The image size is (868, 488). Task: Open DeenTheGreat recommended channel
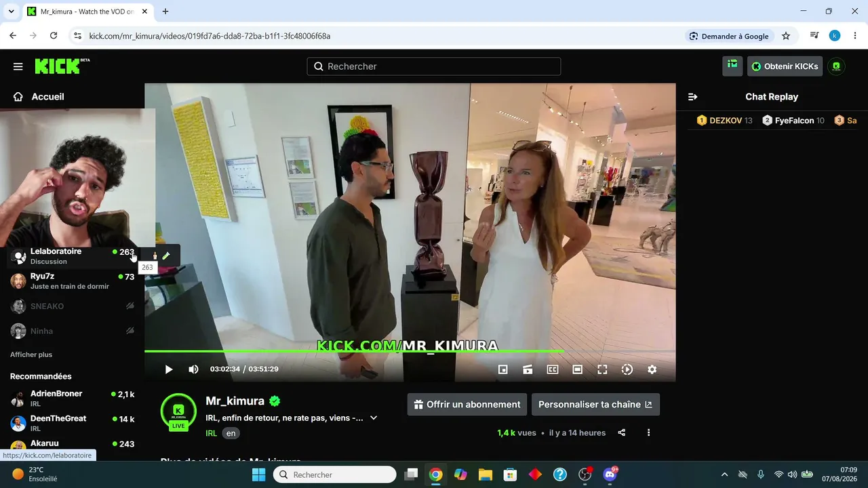73,424
